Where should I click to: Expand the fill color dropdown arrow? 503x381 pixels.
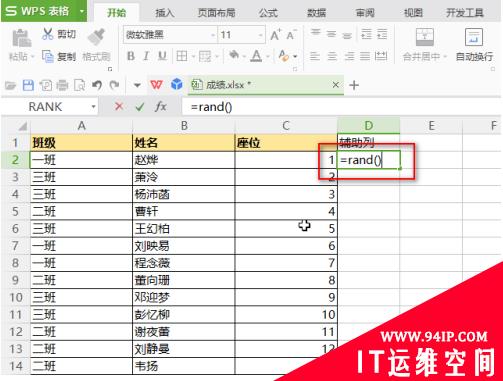(244, 56)
